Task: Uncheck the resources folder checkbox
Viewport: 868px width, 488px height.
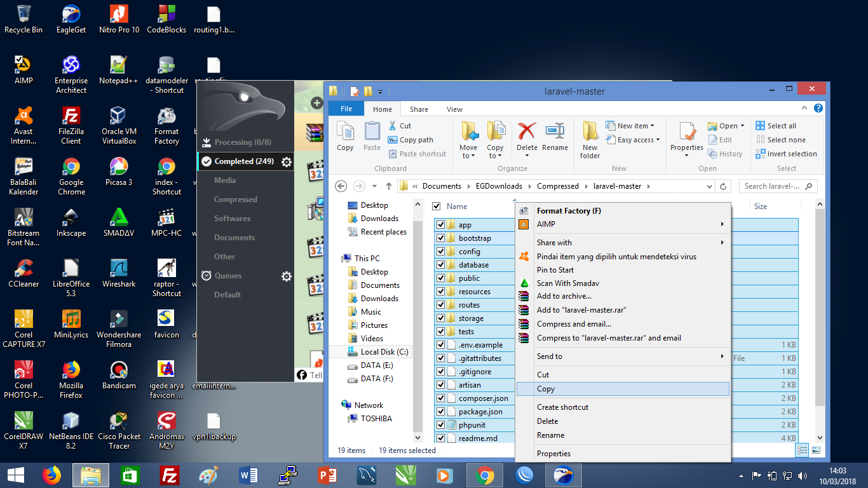Action: coord(440,292)
